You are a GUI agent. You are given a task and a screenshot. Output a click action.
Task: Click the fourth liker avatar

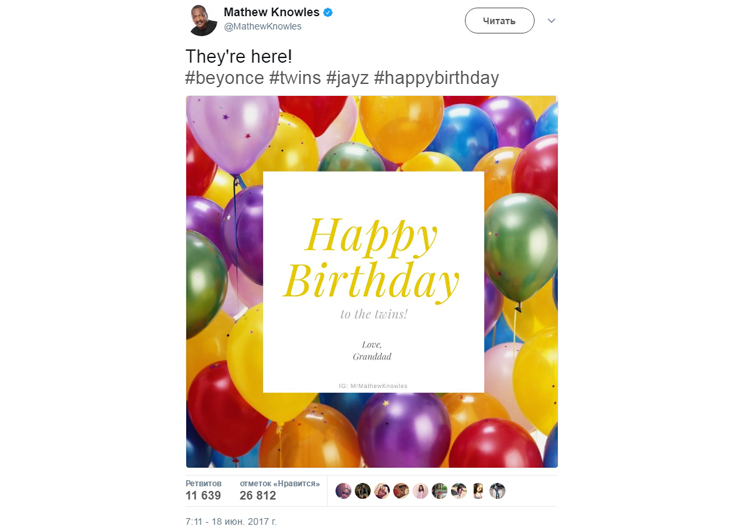tap(401, 491)
